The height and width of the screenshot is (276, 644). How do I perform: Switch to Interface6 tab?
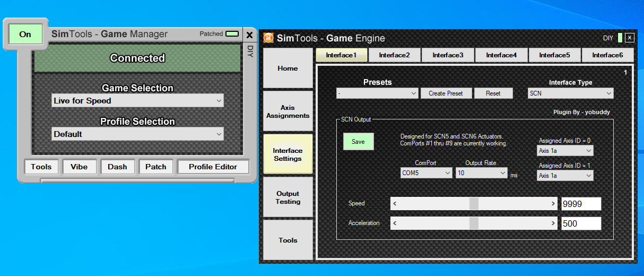[x=607, y=55]
